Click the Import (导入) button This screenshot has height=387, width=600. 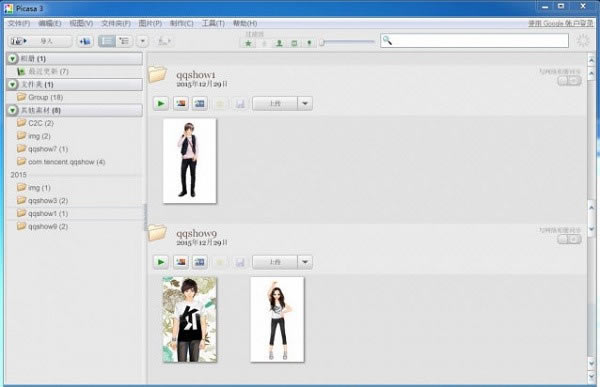point(40,41)
